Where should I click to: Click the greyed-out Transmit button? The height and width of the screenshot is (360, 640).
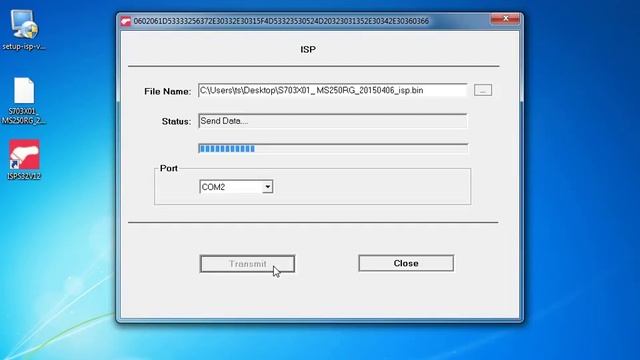(x=247, y=264)
